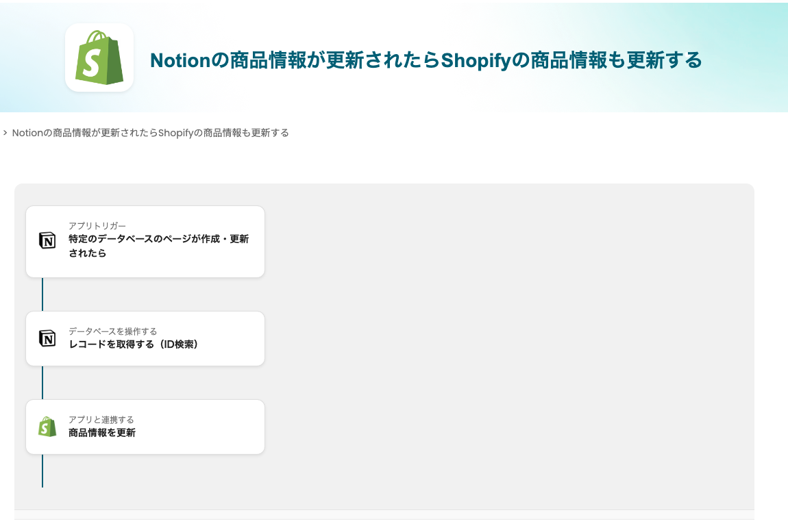Click the page heading about Notion and Shopify

pos(426,60)
